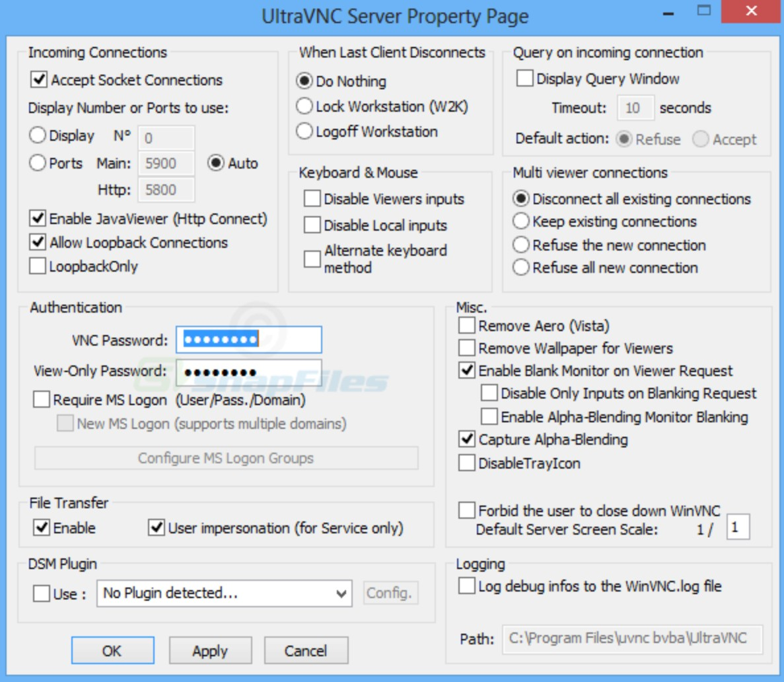Uncheck Enable JavaViewer (Http Connect)

click(x=38, y=219)
